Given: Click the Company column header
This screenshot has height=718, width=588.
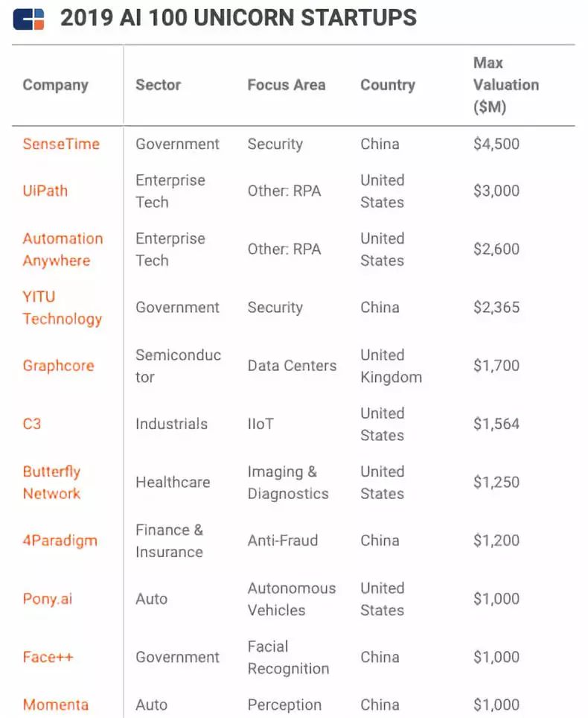Looking at the screenshot, I should click(x=55, y=85).
